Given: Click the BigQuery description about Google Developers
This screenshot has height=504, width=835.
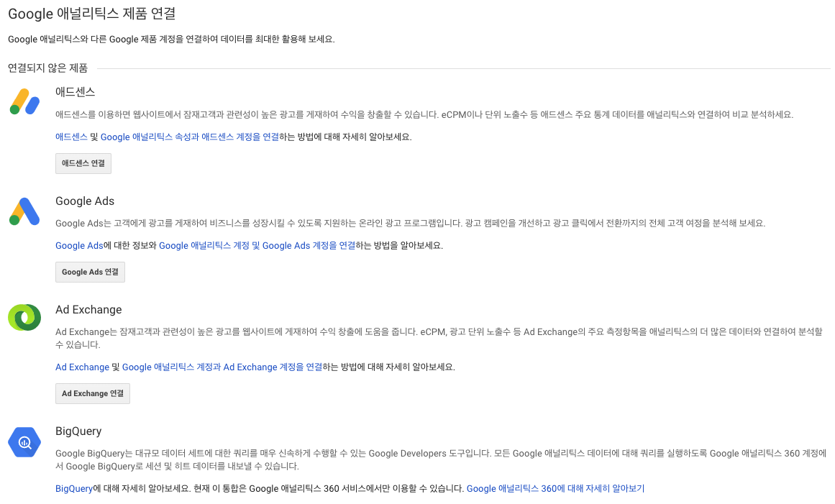Looking at the screenshot, I should [441, 460].
